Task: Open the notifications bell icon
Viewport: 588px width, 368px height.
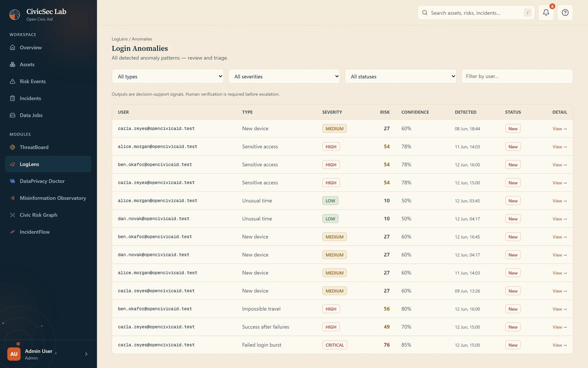Action: tap(546, 13)
